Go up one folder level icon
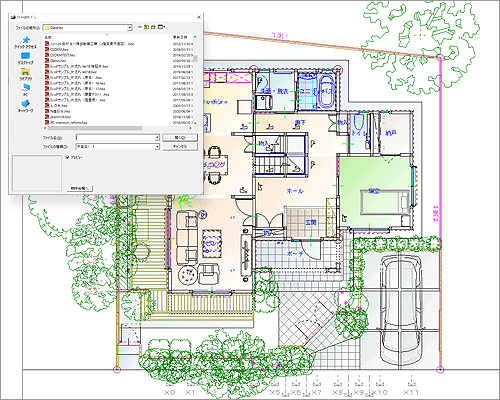500x400 pixels. 146,27
